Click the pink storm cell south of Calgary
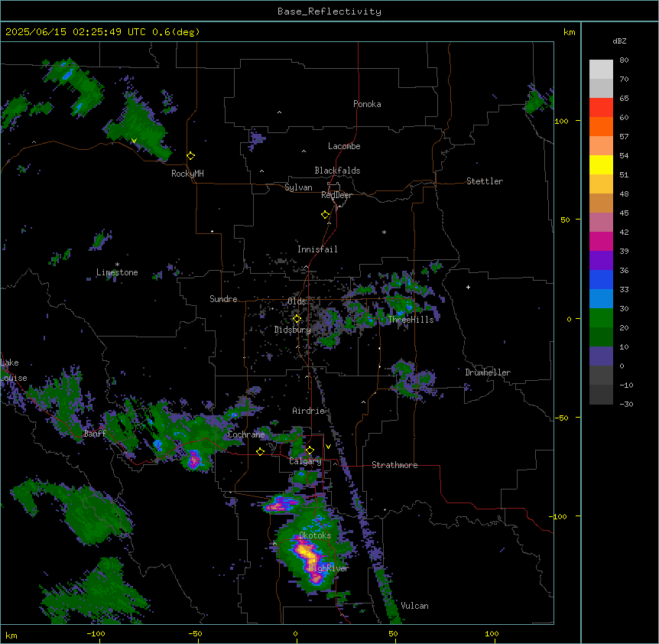The height and width of the screenshot is (644, 659). 281,505
